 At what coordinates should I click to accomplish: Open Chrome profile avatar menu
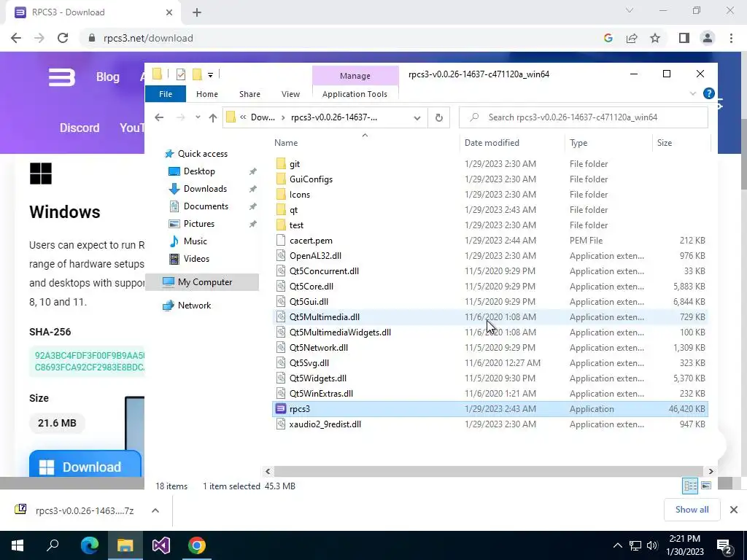coord(708,38)
